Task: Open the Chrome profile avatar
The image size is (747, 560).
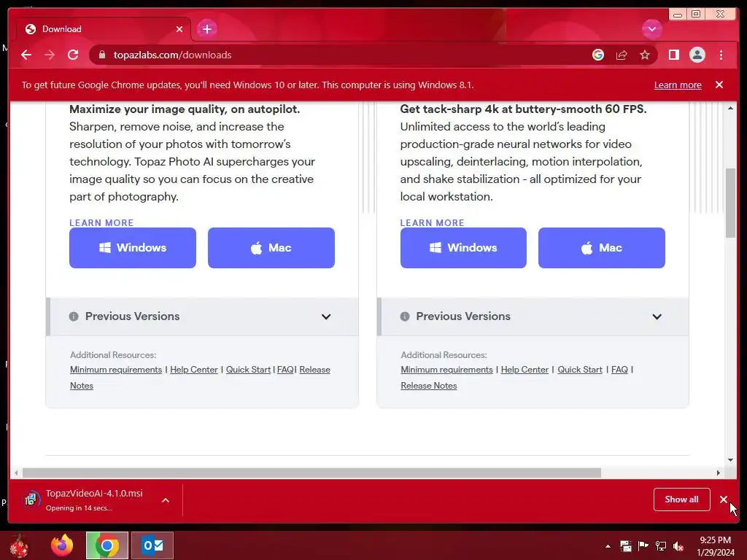Action: [x=697, y=55]
